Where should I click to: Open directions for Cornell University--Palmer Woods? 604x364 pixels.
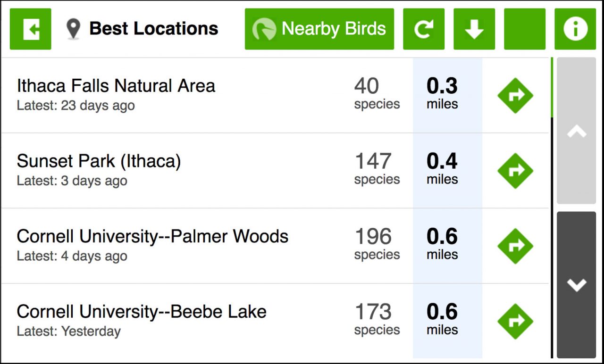click(515, 245)
